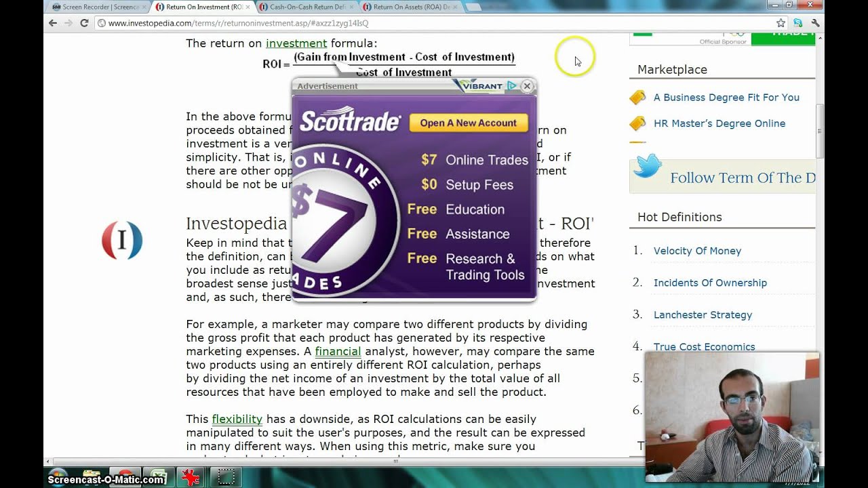The height and width of the screenshot is (488, 868).
Task: Open Excel from the taskbar
Action: 158,478
